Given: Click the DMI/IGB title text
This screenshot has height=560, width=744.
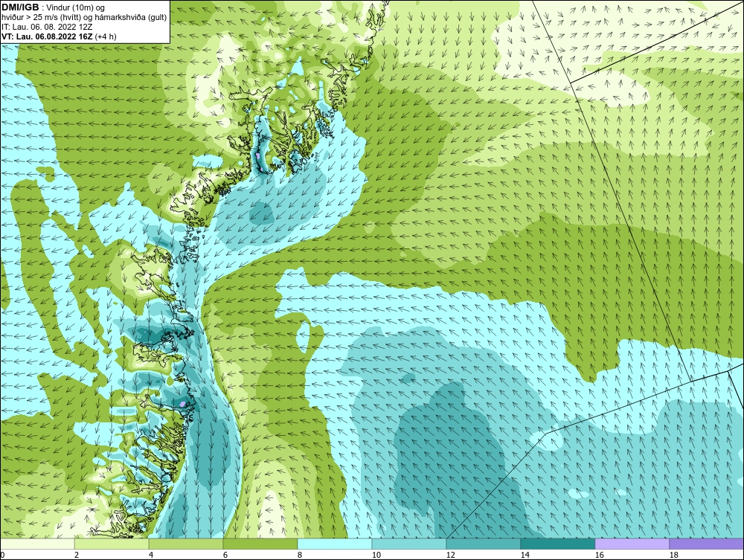Looking at the screenshot, I should coord(20,7).
